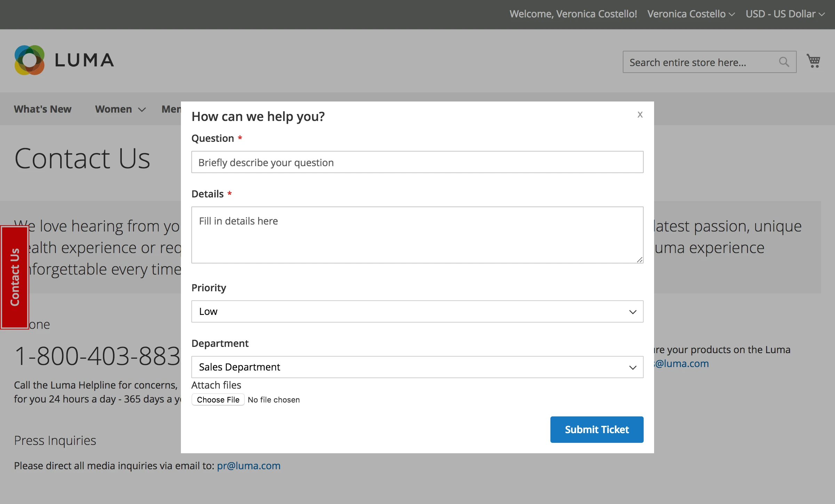Click the red Contact Us side tab

(x=15, y=277)
